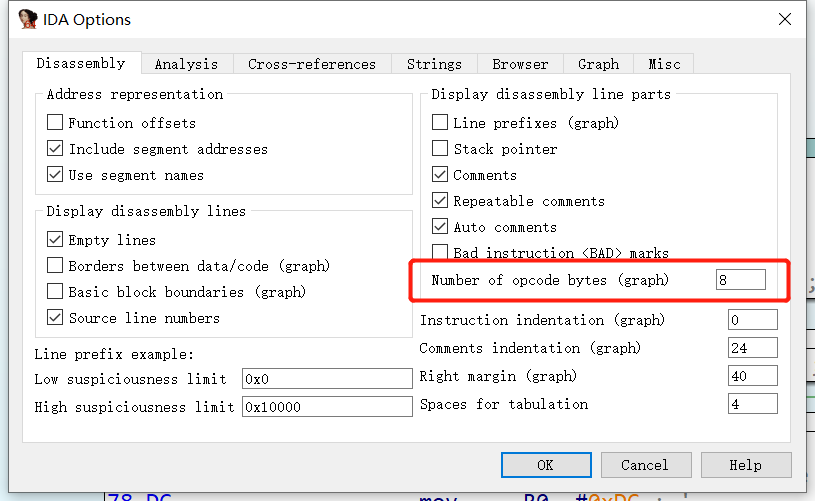Enable Borders between data/code (graph)
The width and height of the screenshot is (815, 501).
point(55,265)
